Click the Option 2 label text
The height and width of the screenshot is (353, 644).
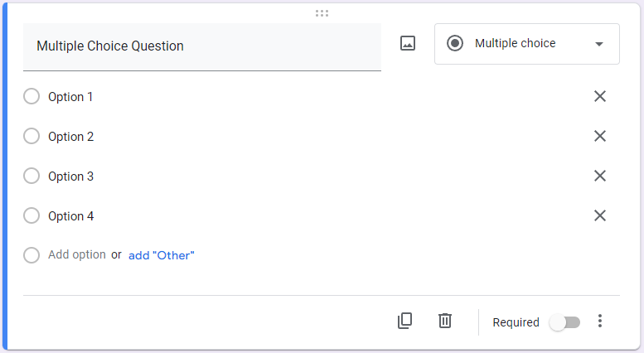tap(70, 137)
